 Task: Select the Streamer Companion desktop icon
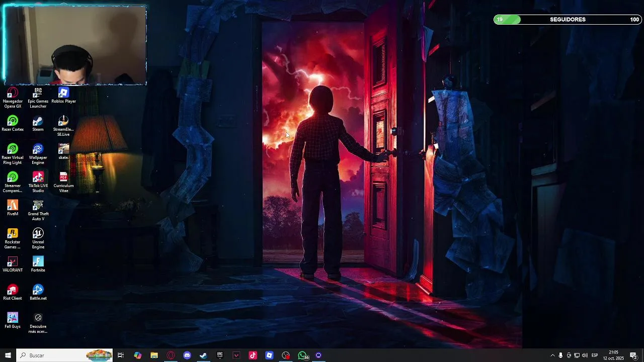[13, 183]
